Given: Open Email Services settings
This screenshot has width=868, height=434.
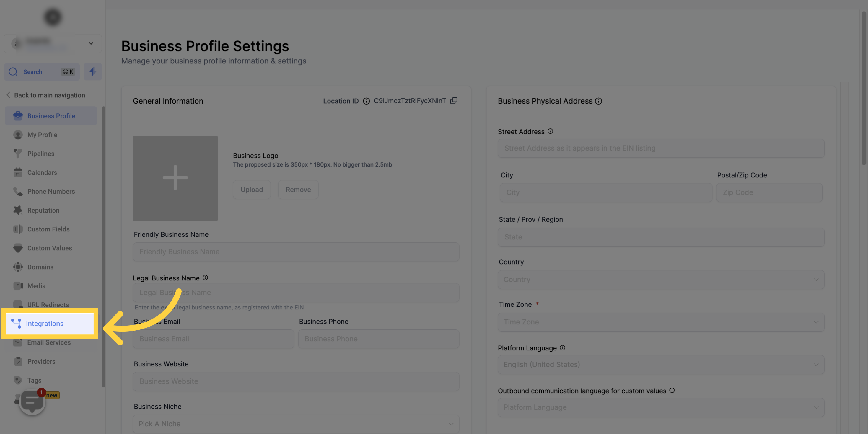Looking at the screenshot, I should point(49,343).
